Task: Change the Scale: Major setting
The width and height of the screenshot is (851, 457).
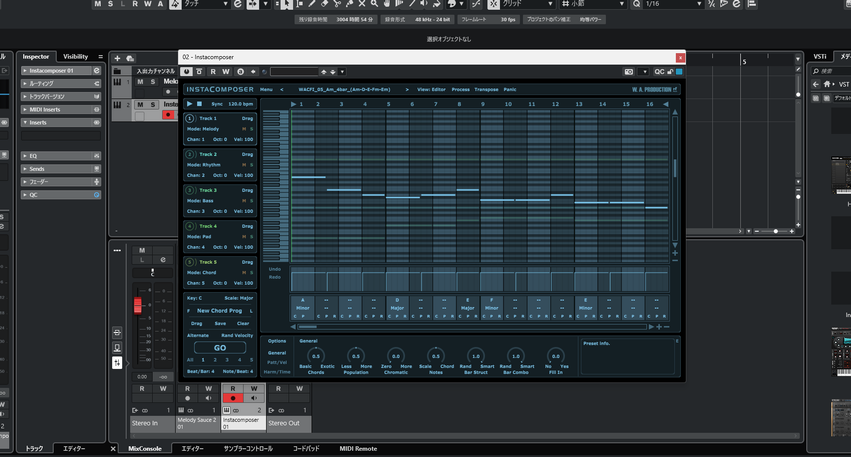Action: tap(239, 298)
